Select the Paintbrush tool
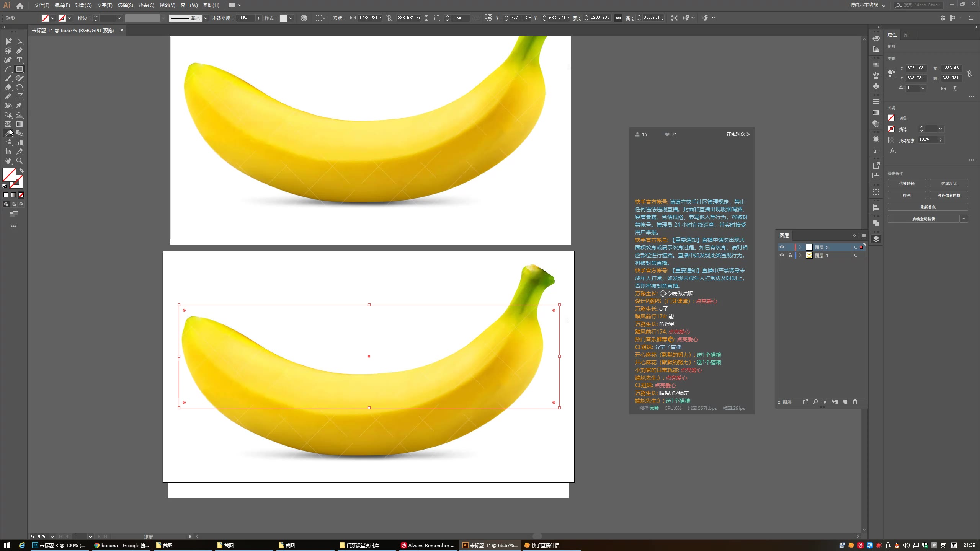Viewport: 980px width, 551px height. click(x=8, y=78)
